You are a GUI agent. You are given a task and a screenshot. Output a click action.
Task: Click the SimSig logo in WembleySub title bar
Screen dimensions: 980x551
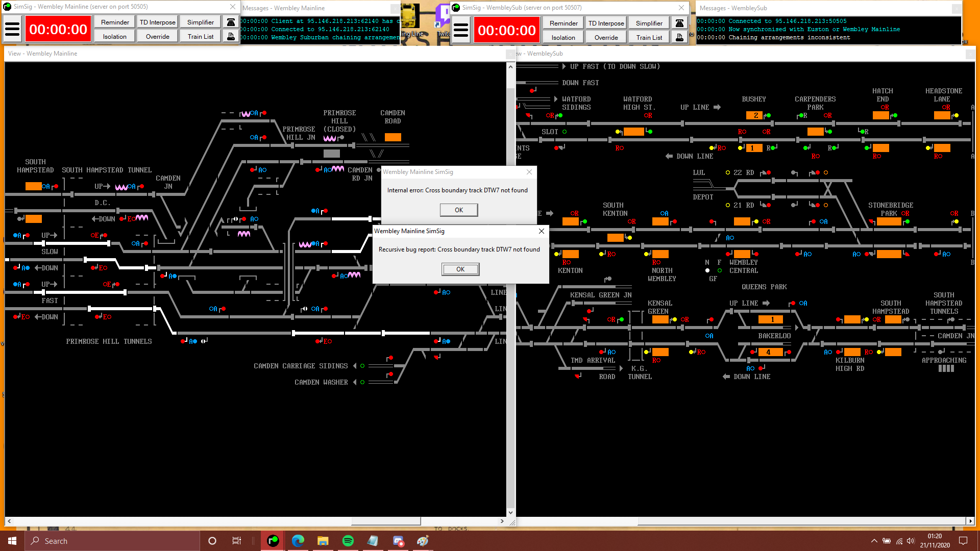coord(456,8)
